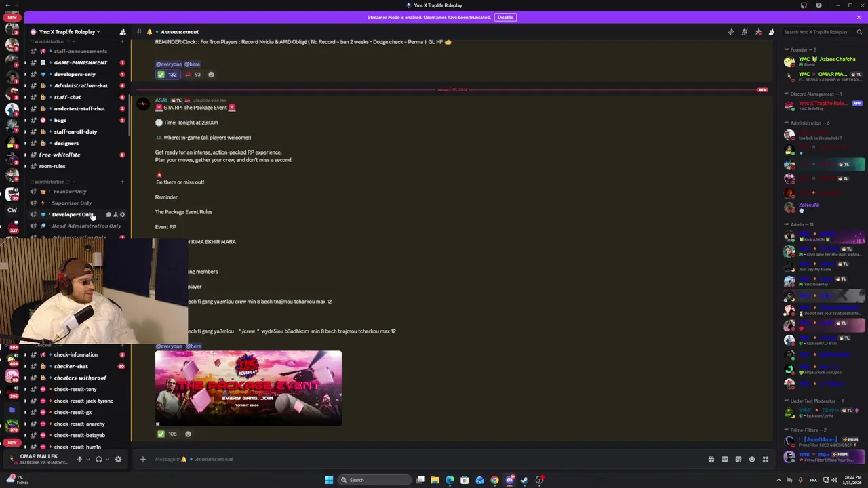Open the Help question mark icon

pos(818,5)
